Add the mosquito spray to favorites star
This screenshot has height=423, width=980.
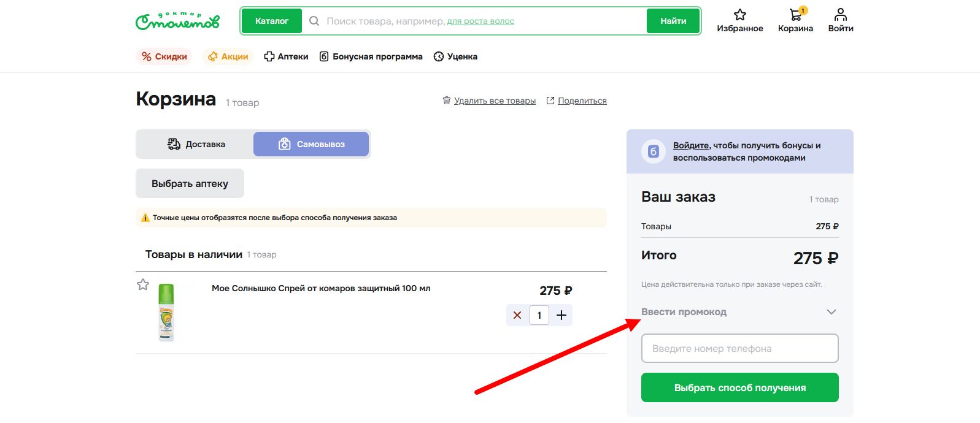click(x=143, y=284)
